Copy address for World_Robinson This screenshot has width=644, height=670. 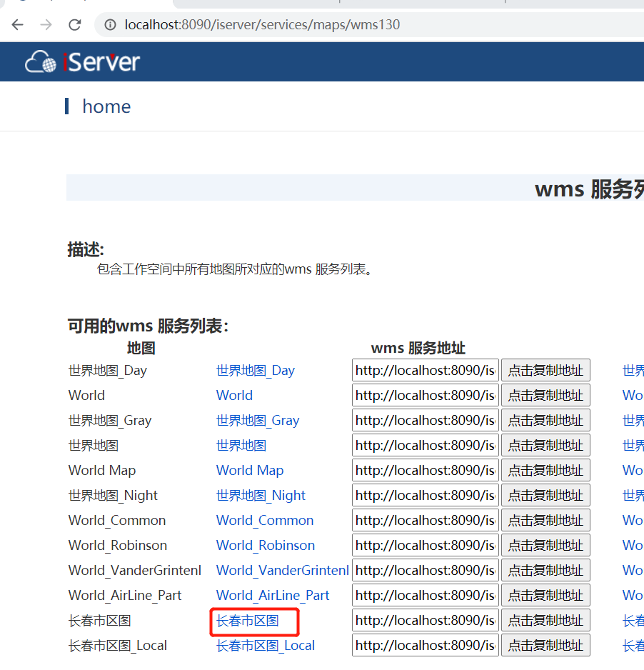(545, 545)
